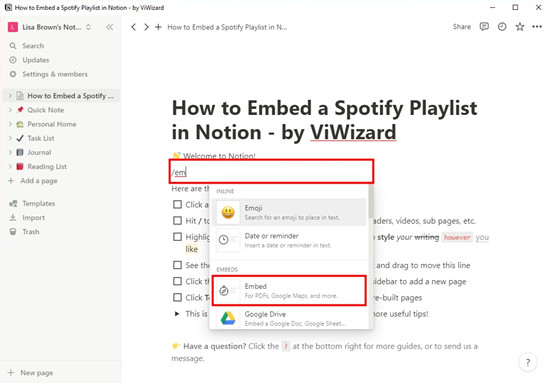Open the Journal page in sidebar
Image resolution: width=550 pixels, height=383 pixels.
(x=39, y=152)
